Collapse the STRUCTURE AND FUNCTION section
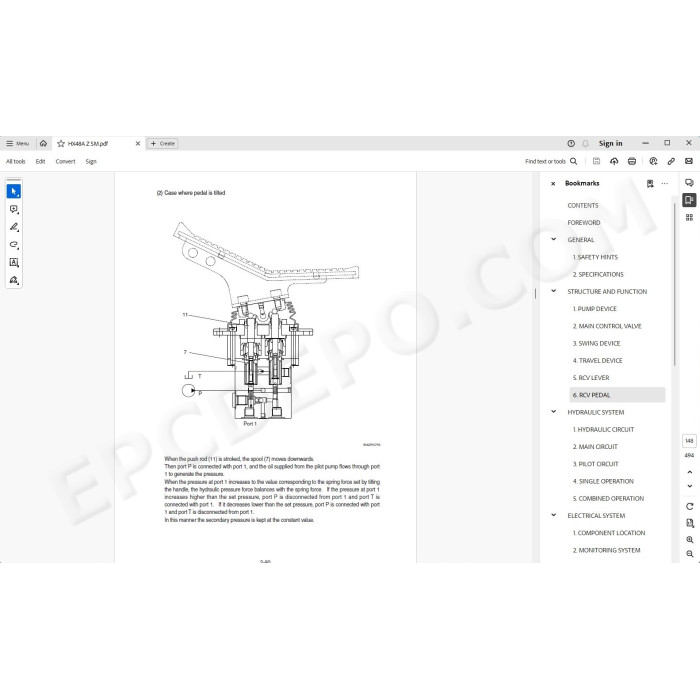 tap(554, 291)
